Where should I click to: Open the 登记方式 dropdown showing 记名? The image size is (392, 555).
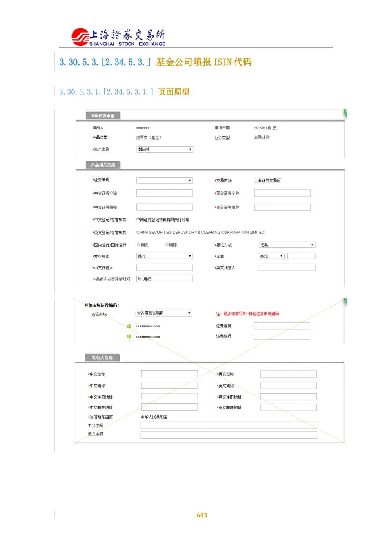287,244
